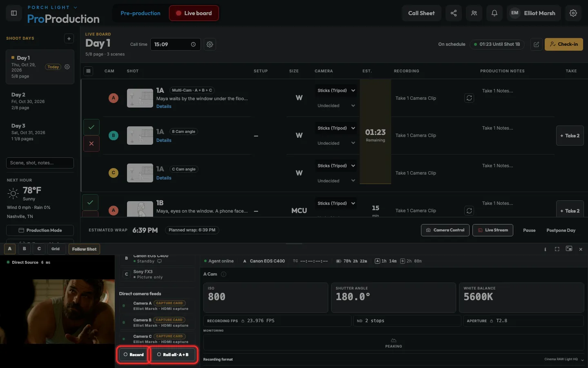Open the notifications bell
This screenshot has width=588, height=368.
coord(494,13)
